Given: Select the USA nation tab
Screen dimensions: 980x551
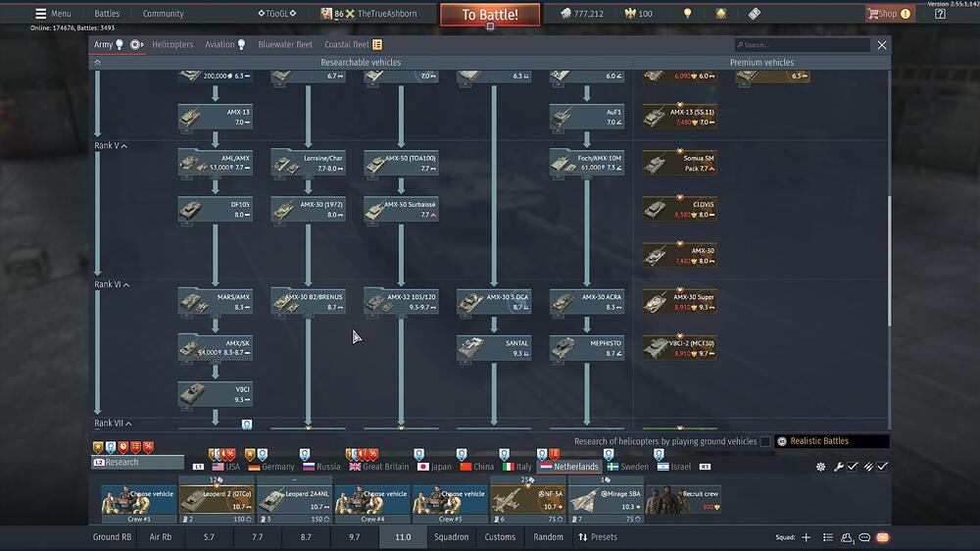Looking at the screenshot, I should (225, 467).
